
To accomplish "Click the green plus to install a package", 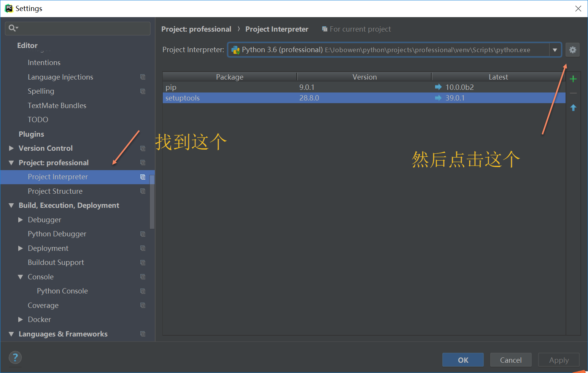I will pyautogui.click(x=573, y=79).
